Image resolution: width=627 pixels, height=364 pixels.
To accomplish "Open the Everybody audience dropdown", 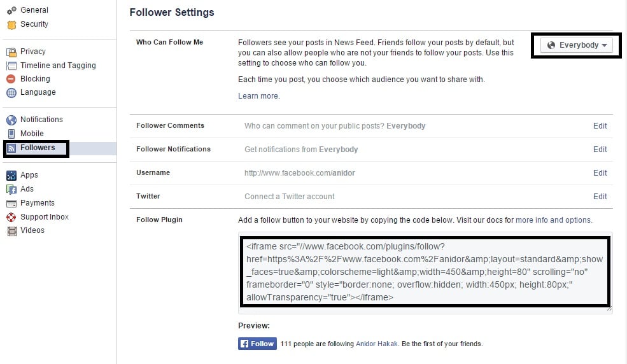I will coord(576,45).
